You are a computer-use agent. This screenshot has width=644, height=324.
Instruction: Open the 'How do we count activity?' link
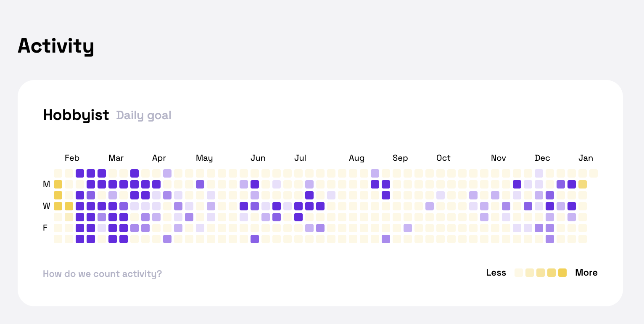[102, 274]
